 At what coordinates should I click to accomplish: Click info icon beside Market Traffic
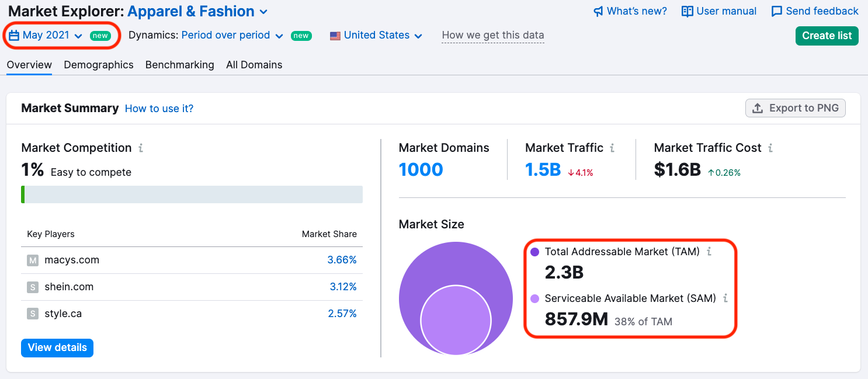[x=612, y=148]
